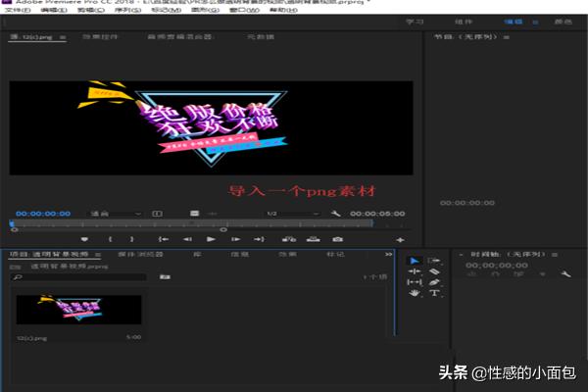The height and width of the screenshot is (392, 588).
Task: Select the Slip tool
Action: pos(415,282)
